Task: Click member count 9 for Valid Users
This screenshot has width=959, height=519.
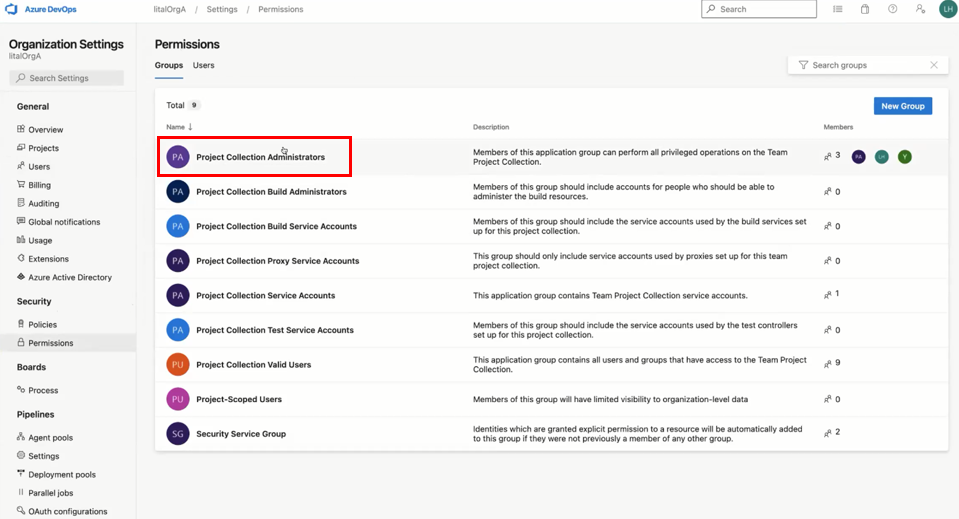Action: pyautogui.click(x=837, y=363)
